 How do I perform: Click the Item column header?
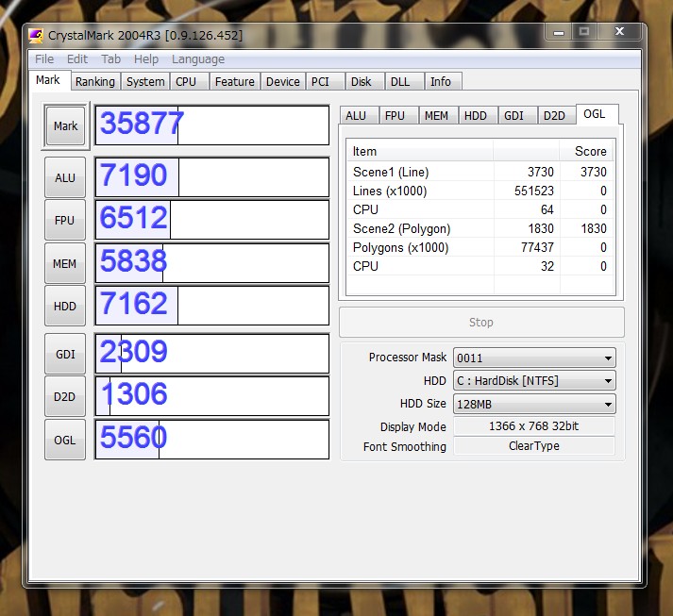coord(420,152)
